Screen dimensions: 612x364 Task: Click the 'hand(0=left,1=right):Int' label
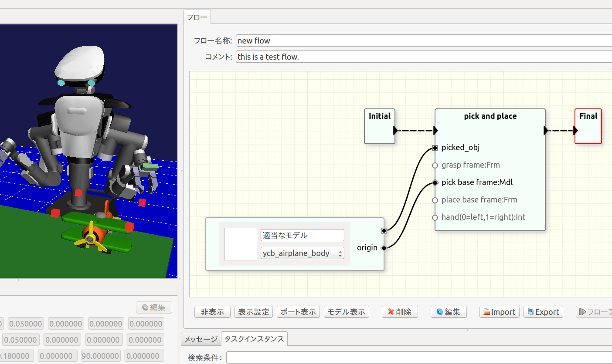click(483, 217)
